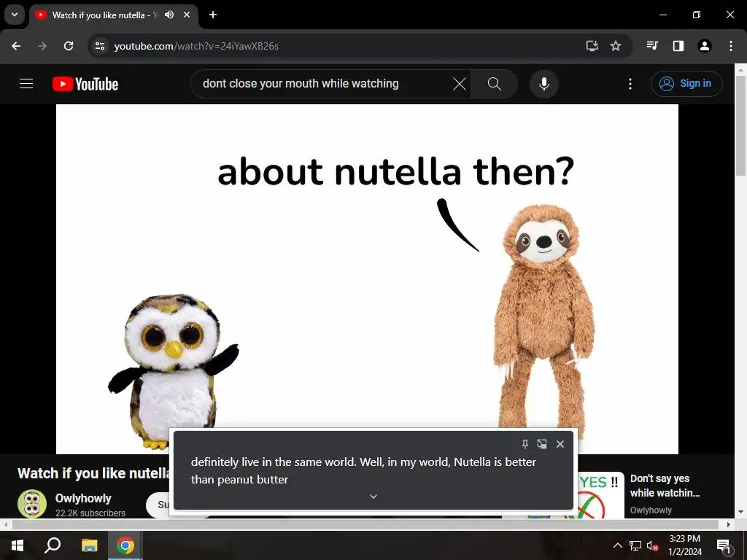This screenshot has height=560, width=747.
Task: Close the live caption overlay
Action: [x=560, y=444]
